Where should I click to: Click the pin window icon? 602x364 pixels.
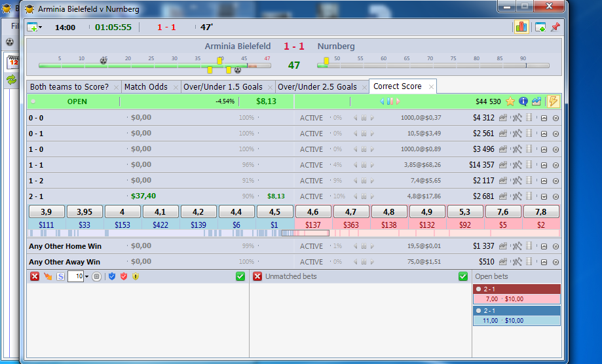click(555, 27)
